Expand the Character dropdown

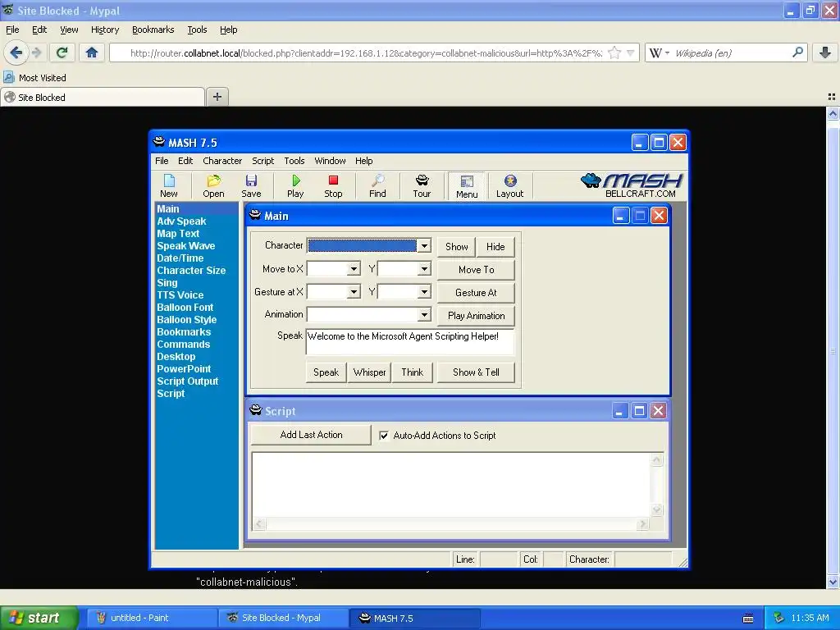coord(424,246)
